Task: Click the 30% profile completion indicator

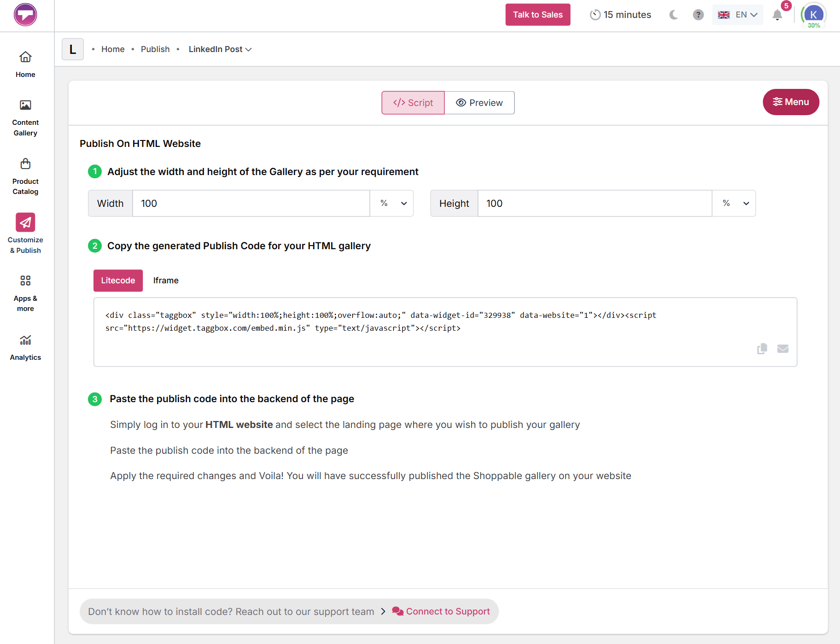Action: 814,26
